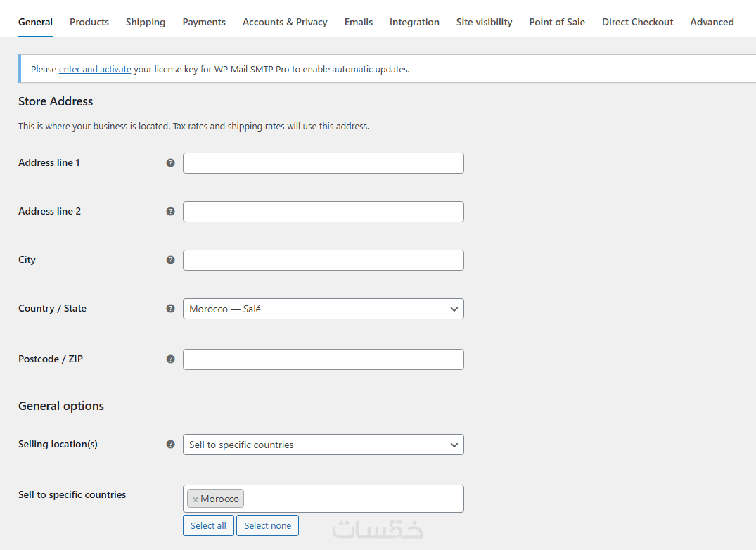Expand the Selling location(s) dropdown

coord(323,445)
